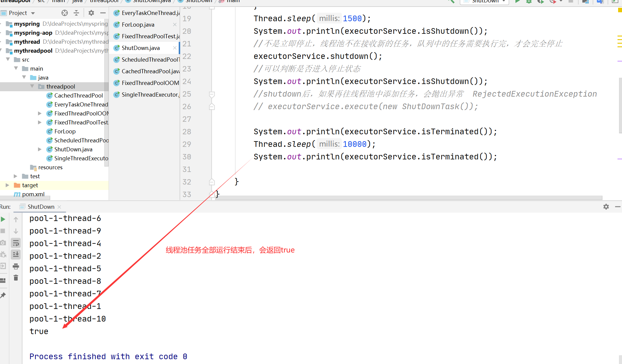Open pom.xml in project tree

33,194
